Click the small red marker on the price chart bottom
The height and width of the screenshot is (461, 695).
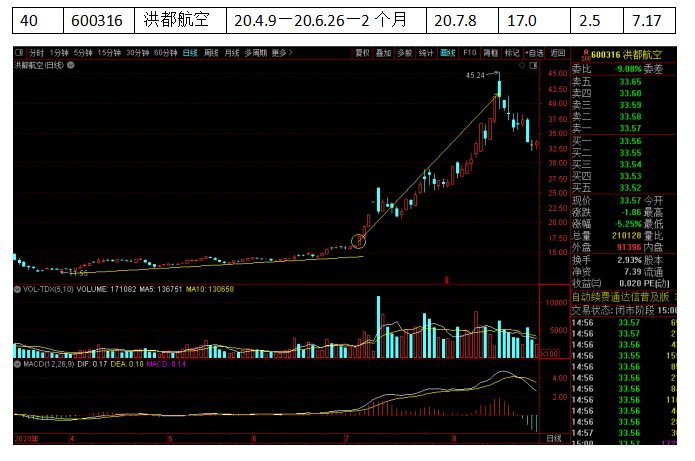[x=446, y=280]
